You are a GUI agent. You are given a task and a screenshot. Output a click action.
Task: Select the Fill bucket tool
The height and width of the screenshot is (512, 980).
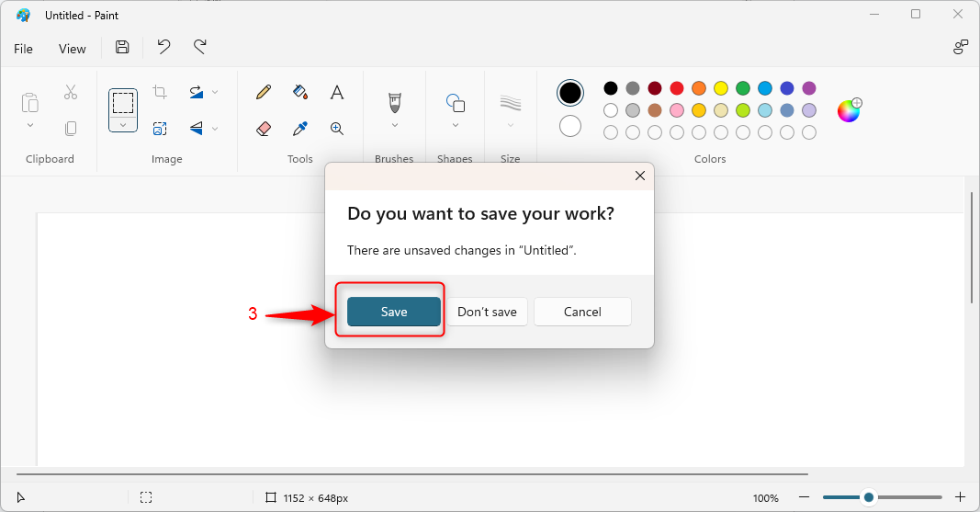tap(300, 93)
